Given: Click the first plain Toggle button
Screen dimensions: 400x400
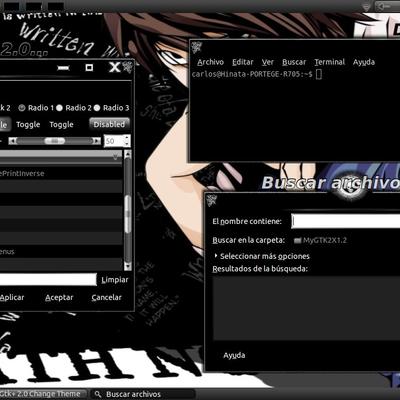Looking at the screenshot, I should (x=28, y=125).
